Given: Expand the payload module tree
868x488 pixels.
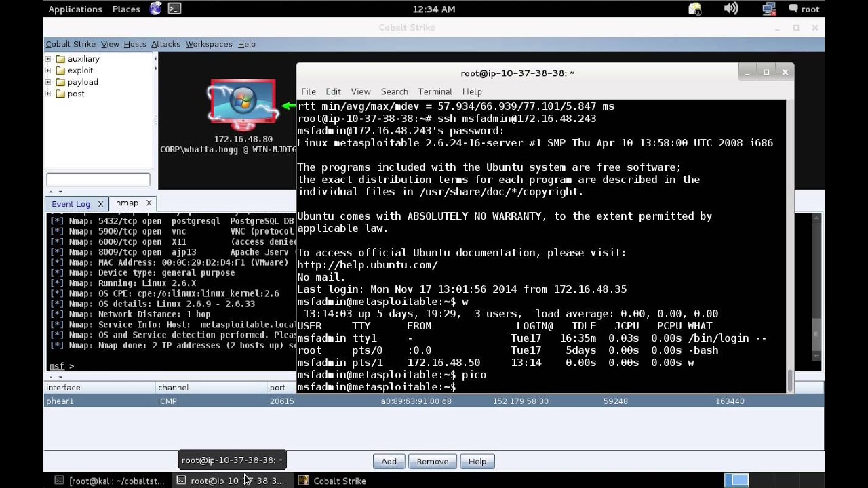Looking at the screenshot, I should point(48,82).
